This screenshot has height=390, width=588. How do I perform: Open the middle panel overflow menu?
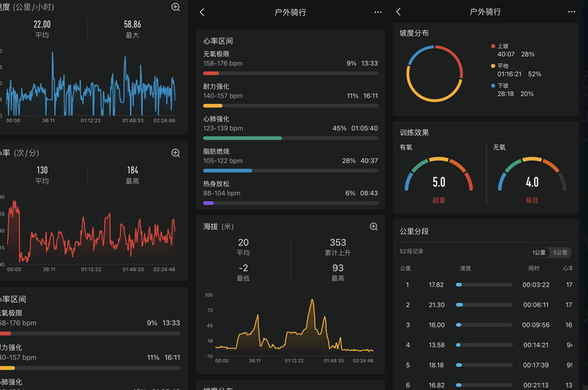[378, 12]
